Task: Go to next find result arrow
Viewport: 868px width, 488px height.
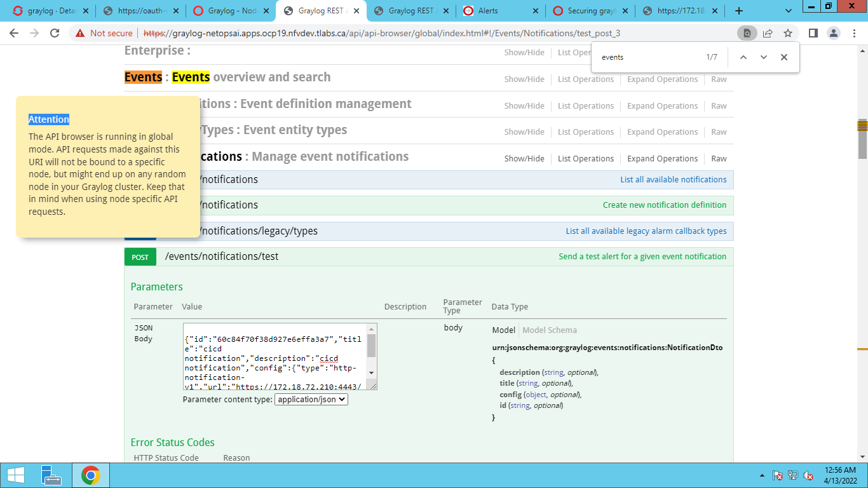Action: tap(763, 57)
